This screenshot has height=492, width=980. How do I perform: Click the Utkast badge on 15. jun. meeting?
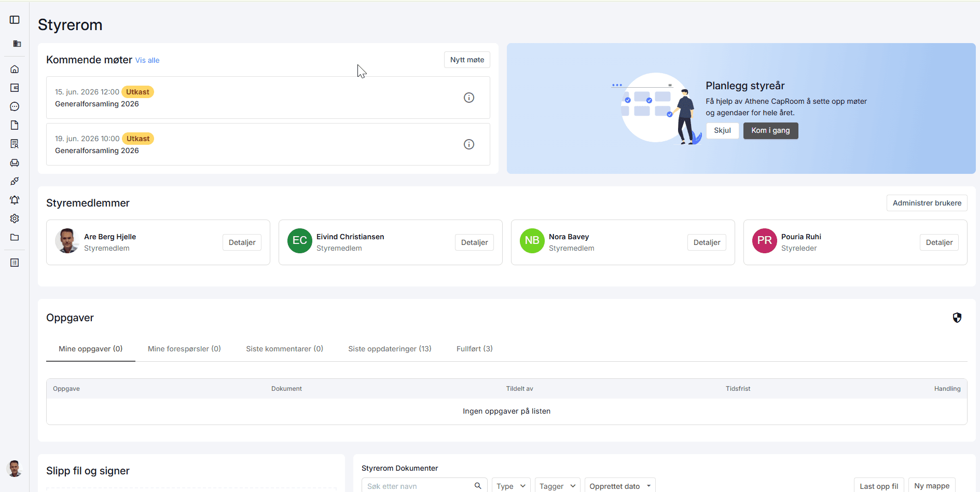[137, 92]
